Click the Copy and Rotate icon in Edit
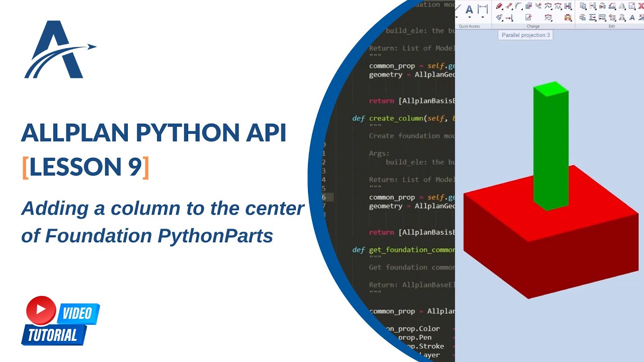The height and width of the screenshot is (362, 644). click(x=602, y=6)
